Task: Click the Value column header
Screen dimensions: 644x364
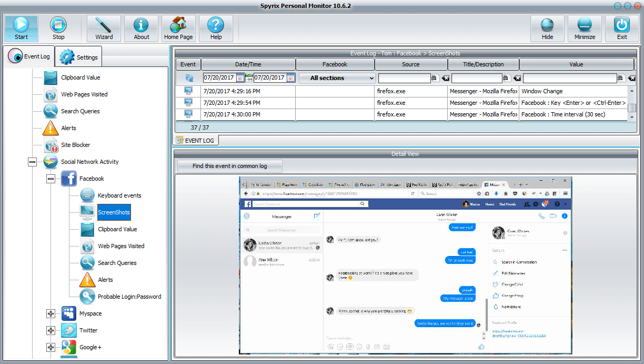Action: tap(576, 64)
